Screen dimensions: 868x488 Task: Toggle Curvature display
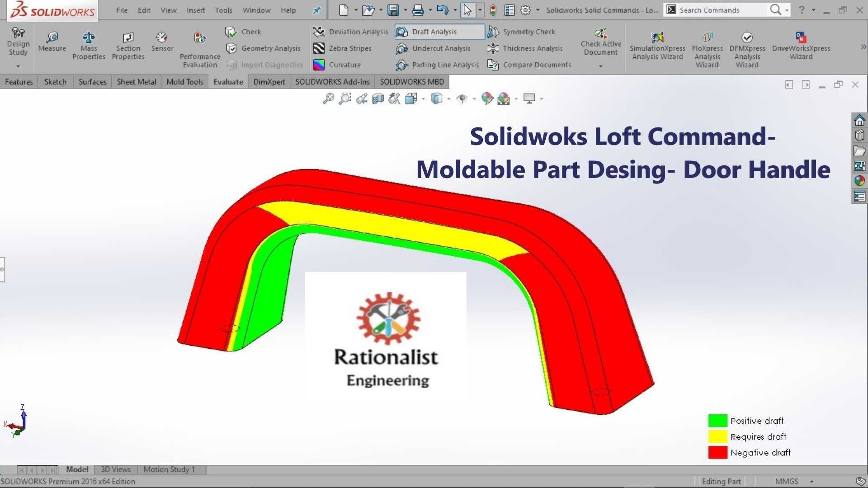[x=337, y=65]
